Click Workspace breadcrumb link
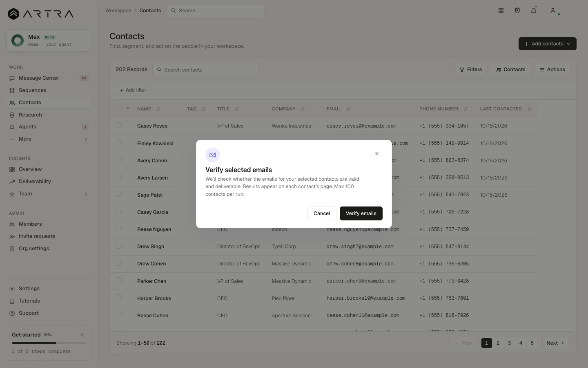588x368 pixels. pyautogui.click(x=118, y=11)
